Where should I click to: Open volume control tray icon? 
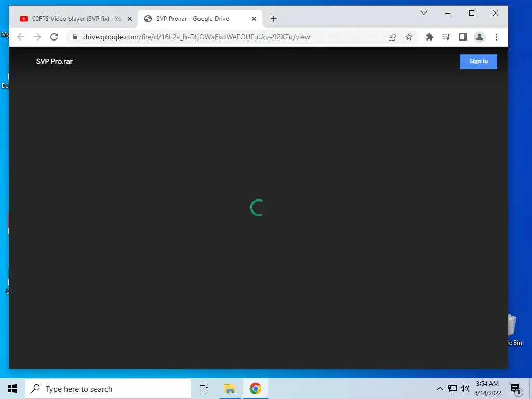pos(465,389)
